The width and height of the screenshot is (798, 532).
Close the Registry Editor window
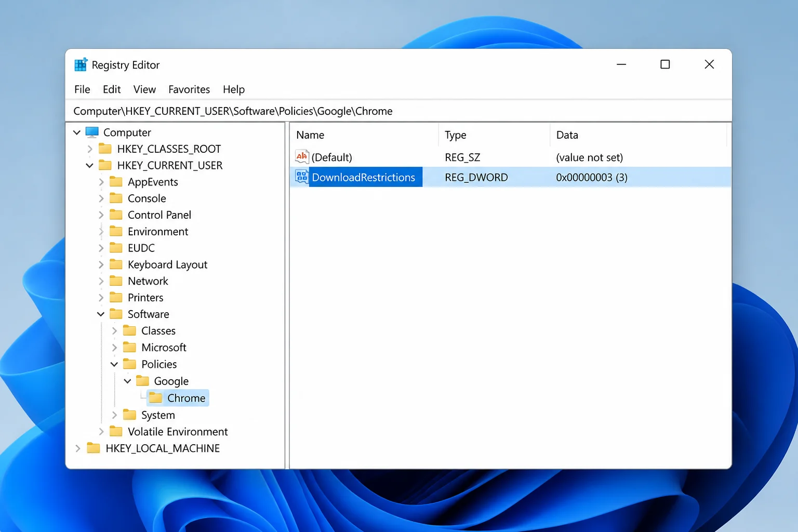tap(709, 64)
